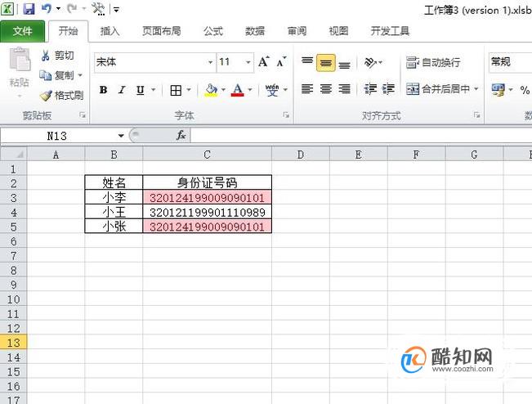Open the alignment group dialog launcher

476,115
